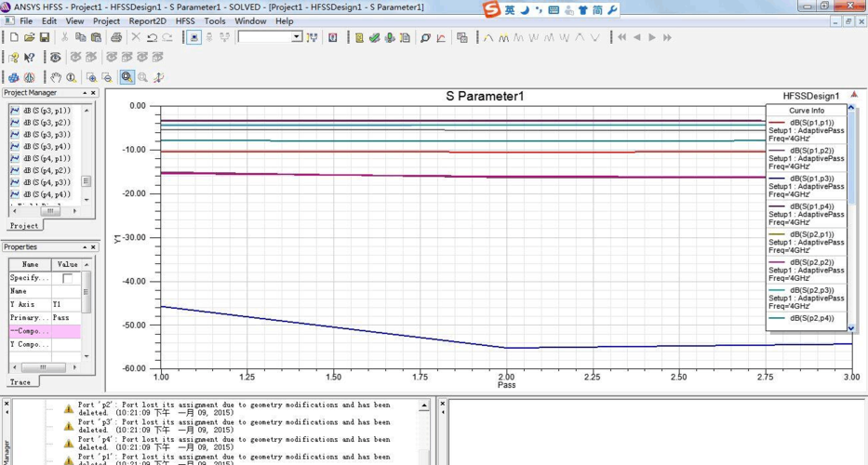Click the Copy icon in toolbar

click(80, 37)
